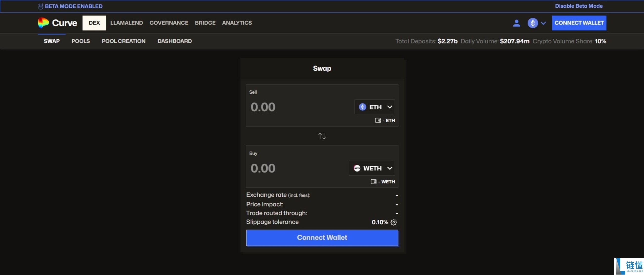Image resolution: width=644 pixels, height=275 pixels.
Task: Click the '- ETH' wallet balance text
Action: 389,121
